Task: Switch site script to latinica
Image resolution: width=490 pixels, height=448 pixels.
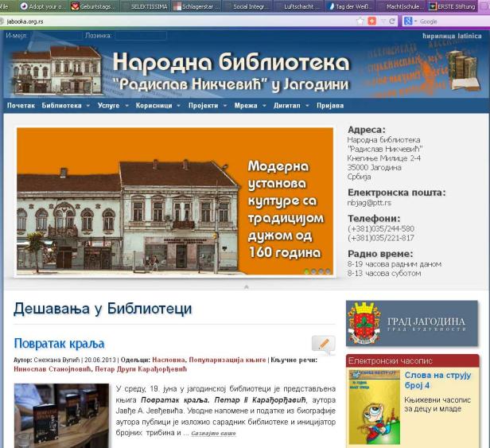Action: [x=469, y=36]
